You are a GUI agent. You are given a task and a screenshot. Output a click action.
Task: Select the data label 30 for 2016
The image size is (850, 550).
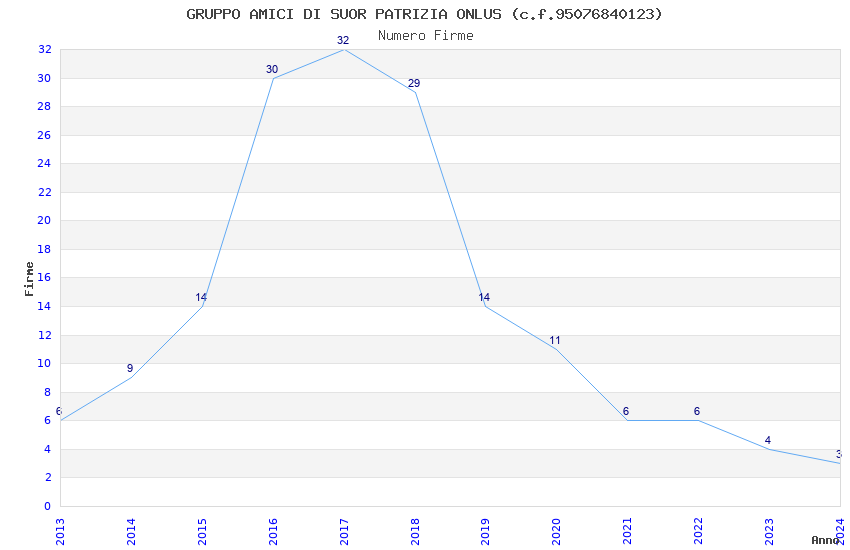[272, 69]
